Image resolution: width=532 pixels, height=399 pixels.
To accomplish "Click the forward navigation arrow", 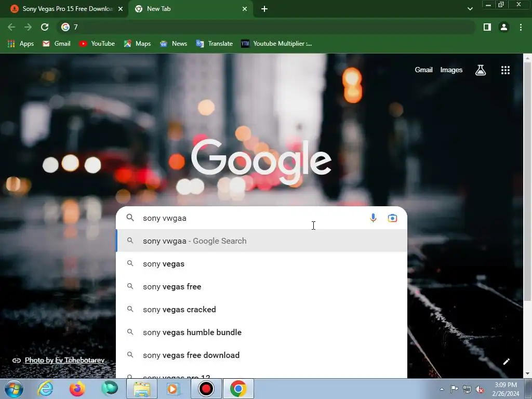I will [28, 27].
